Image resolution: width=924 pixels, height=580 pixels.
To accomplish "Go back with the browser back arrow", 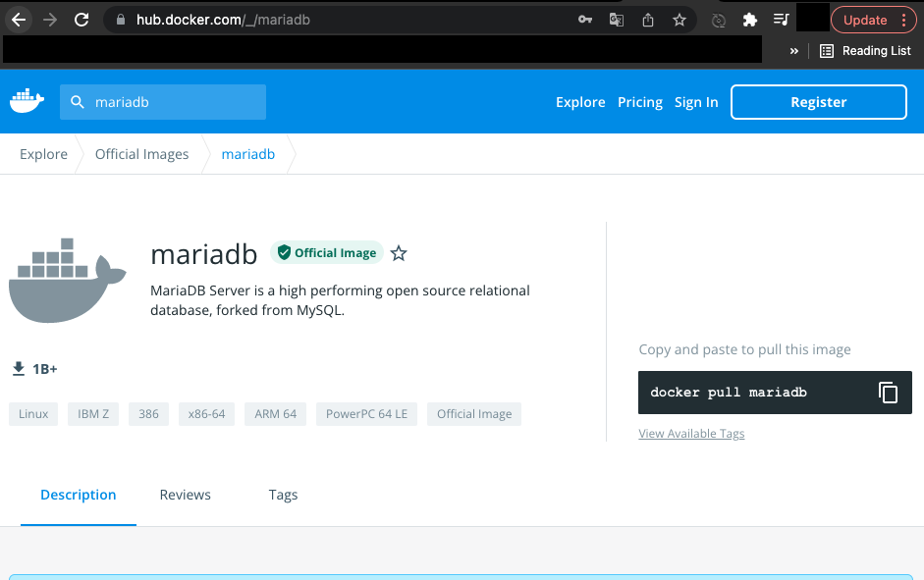I will pyautogui.click(x=19, y=20).
